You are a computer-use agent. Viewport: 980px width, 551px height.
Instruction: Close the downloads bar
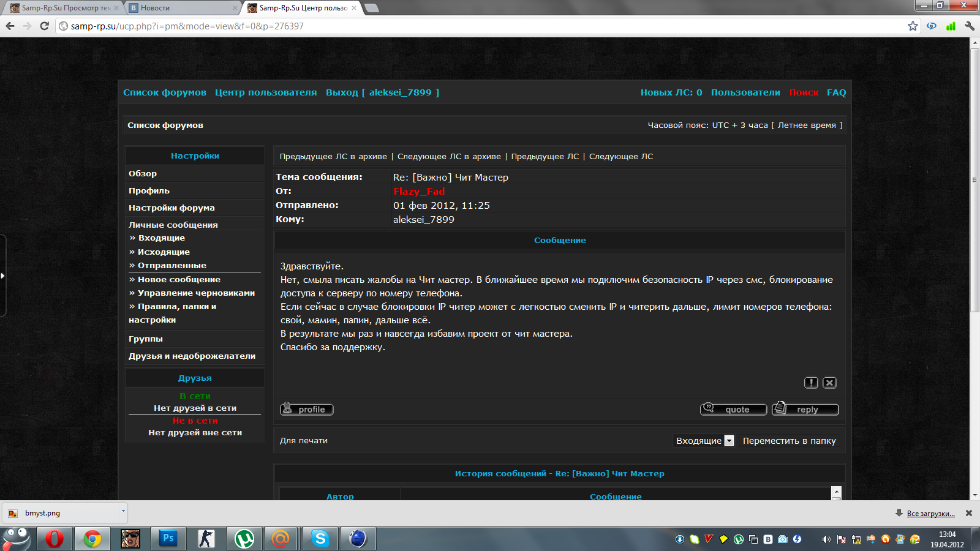(969, 513)
